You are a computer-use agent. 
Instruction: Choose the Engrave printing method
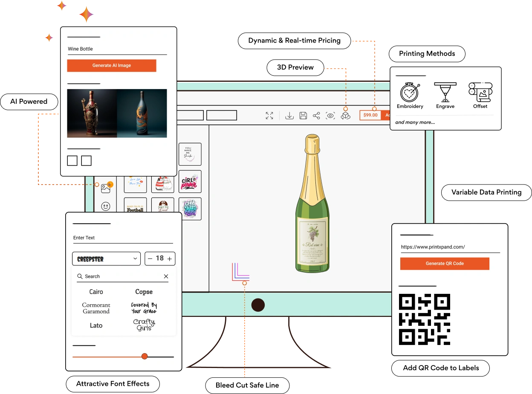coord(445,95)
